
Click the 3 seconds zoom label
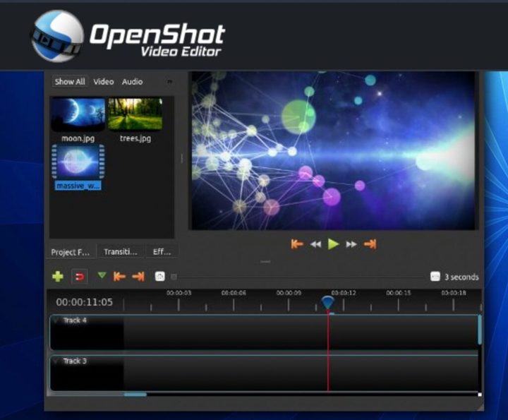coord(461,277)
